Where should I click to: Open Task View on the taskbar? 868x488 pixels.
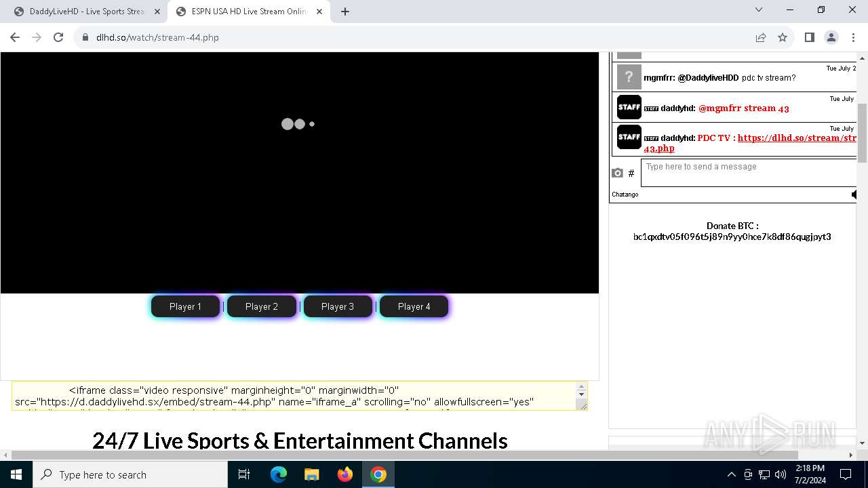[x=244, y=474]
